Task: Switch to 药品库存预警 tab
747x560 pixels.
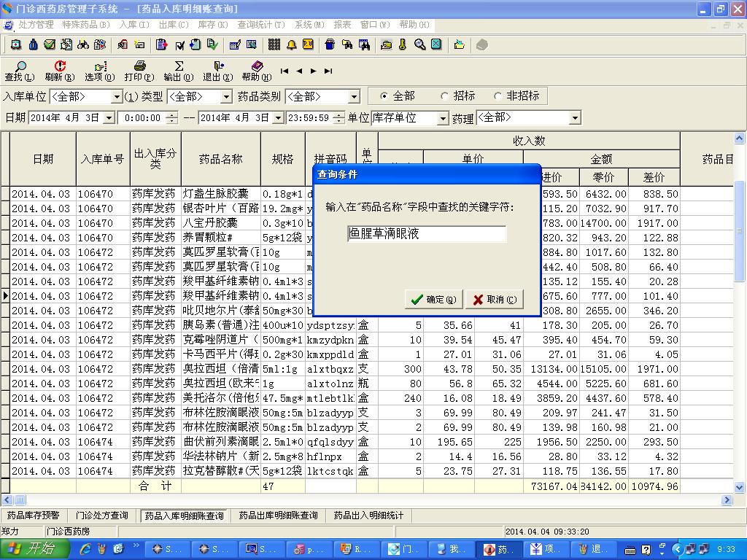Action: pyautogui.click(x=33, y=516)
